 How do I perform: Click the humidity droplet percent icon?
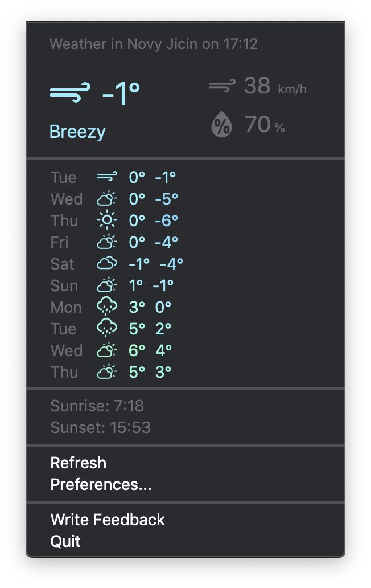[x=222, y=125]
